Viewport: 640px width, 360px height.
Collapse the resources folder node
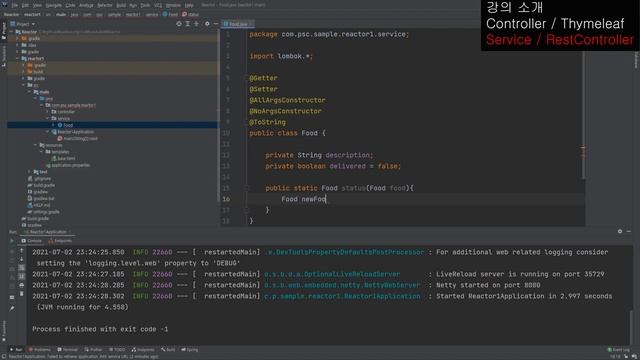[x=36, y=145]
